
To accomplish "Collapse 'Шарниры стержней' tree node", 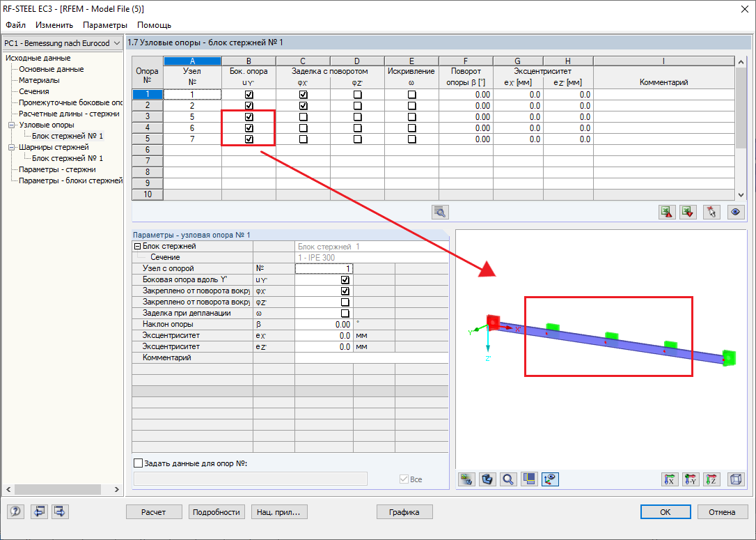I will click(12, 147).
